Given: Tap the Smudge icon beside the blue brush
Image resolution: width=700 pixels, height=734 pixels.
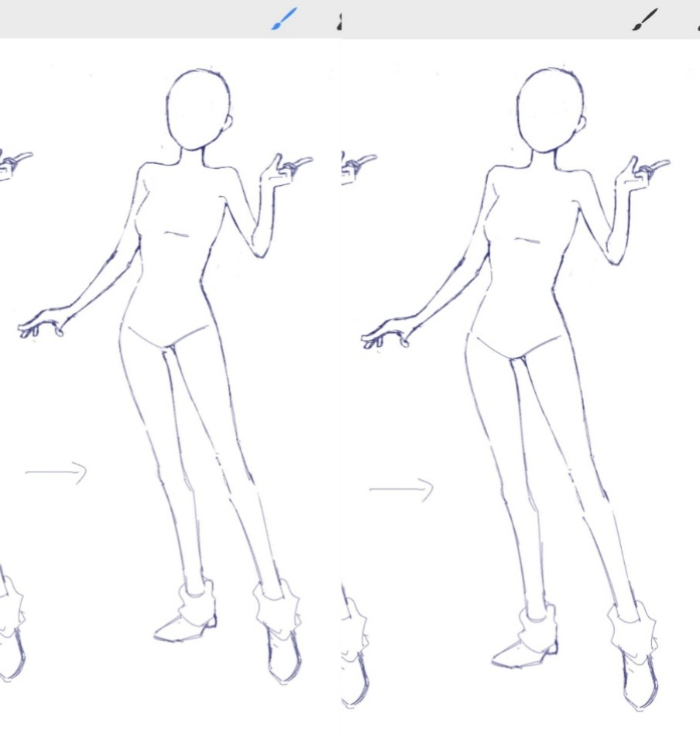Looking at the screenshot, I should (x=338, y=22).
